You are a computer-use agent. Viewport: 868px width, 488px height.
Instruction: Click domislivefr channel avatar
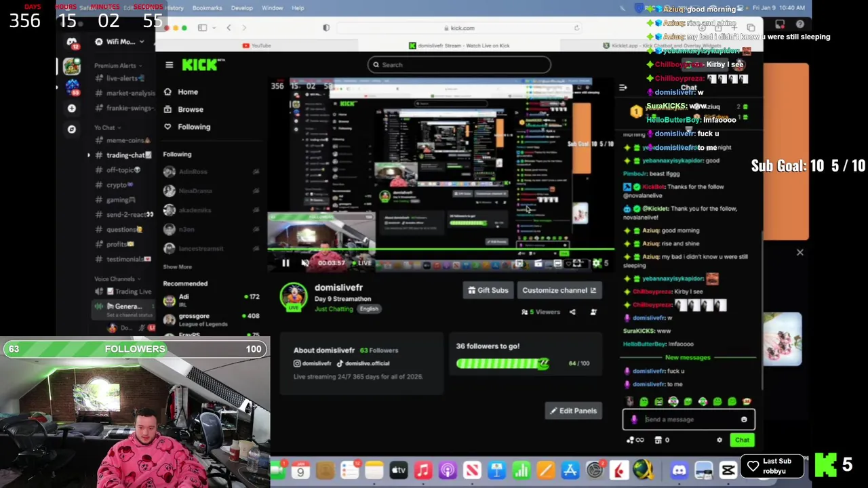(294, 297)
